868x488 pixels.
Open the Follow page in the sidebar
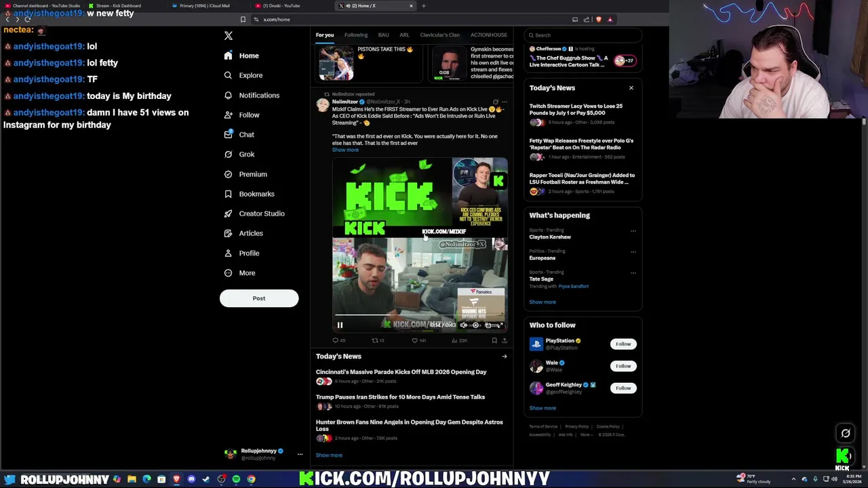point(242,115)
